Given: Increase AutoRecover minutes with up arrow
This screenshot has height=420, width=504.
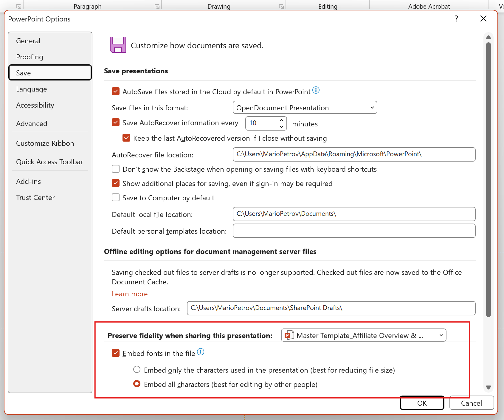Looking at the screenshot, I should (281, 120).
